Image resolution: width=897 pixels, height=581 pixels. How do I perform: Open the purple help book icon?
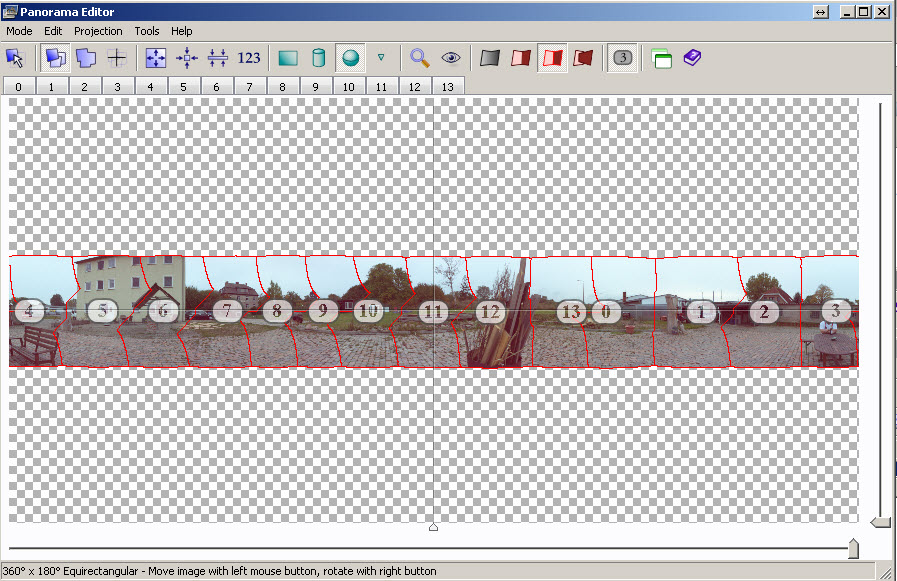pos(693,58)
